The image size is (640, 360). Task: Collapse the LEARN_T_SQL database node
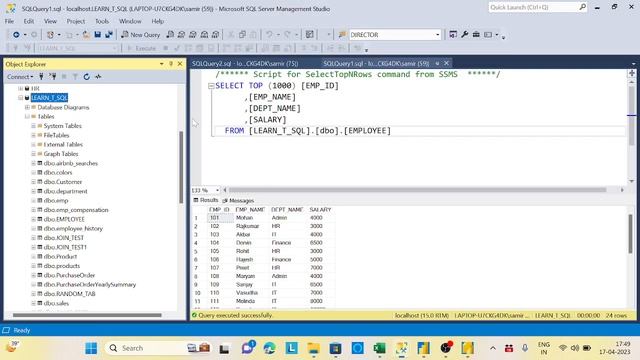(20, 98)
